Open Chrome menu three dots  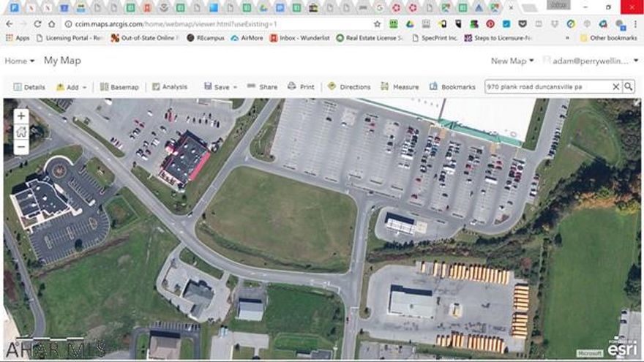[x=635, y=24]
